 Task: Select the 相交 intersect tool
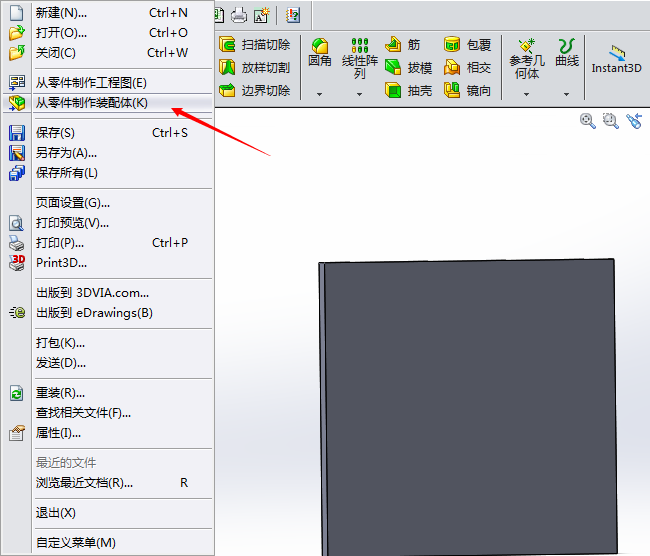[468, 67]
